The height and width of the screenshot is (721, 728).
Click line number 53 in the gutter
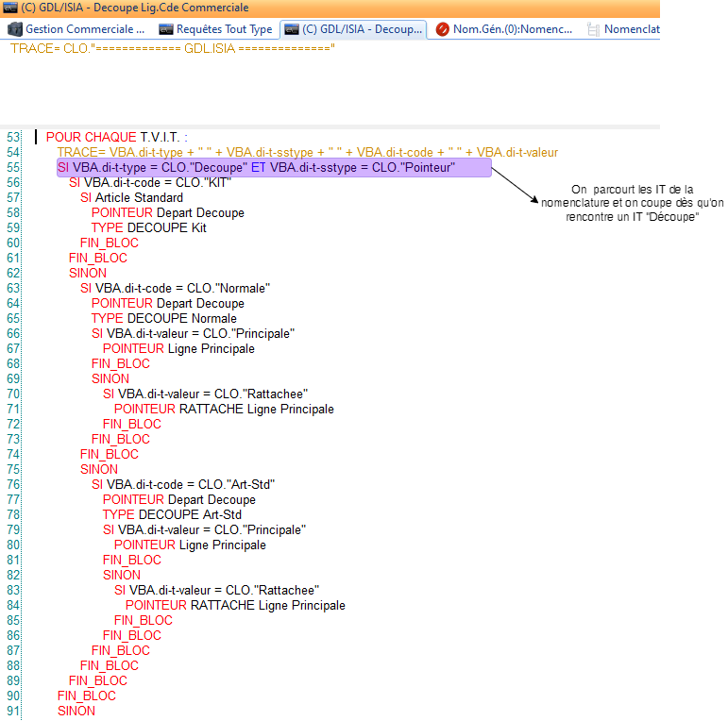tap(12, 138)
